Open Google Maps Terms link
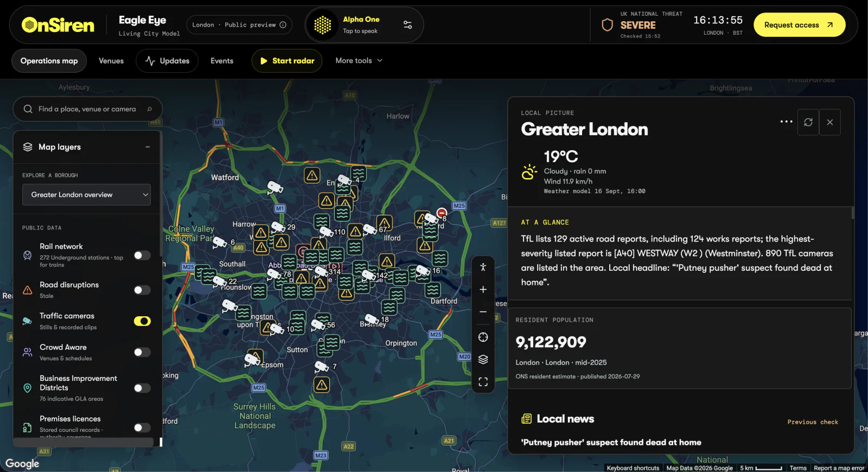This screenshot has height=472, width=868. [798, 468]
